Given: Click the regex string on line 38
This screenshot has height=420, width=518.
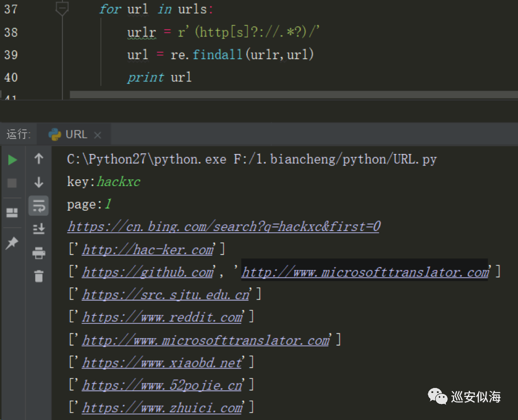Looking at the screenshot, I should tap(248, 32).
